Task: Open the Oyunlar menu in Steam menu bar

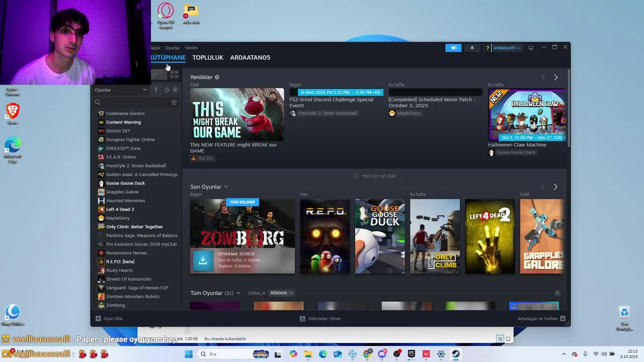Action: [x=173, y=48]
